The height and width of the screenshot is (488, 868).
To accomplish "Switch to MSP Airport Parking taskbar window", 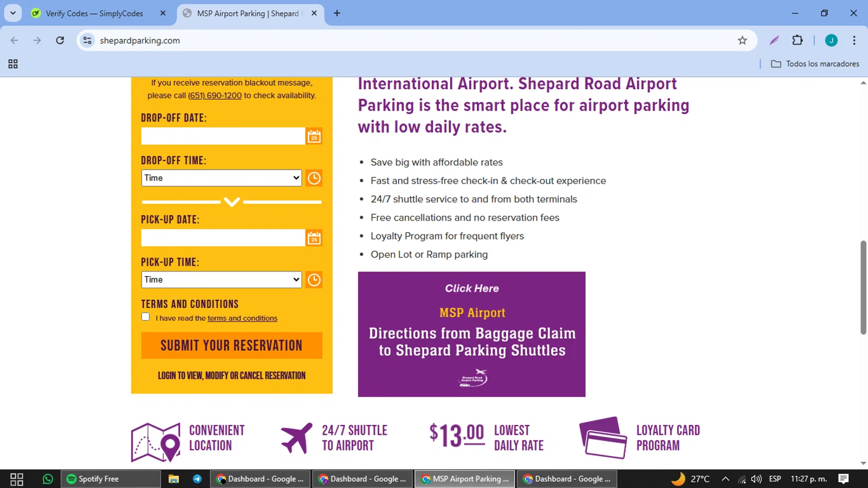I will pos(465,479).
